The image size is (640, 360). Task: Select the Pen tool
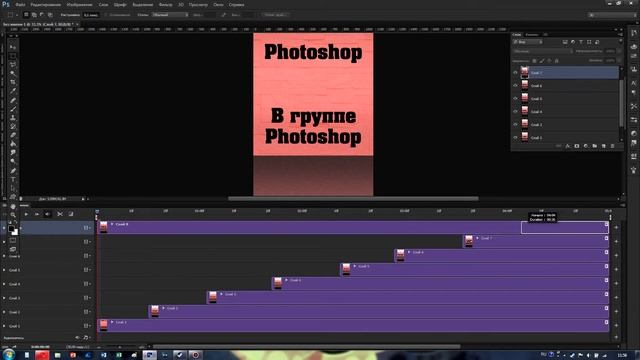[13, 171]
